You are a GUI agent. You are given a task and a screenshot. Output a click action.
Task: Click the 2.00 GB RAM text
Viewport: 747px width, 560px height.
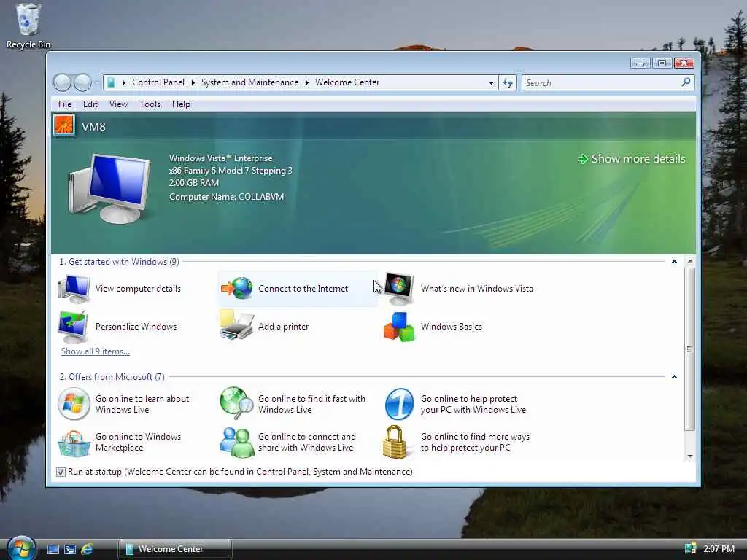194,183
